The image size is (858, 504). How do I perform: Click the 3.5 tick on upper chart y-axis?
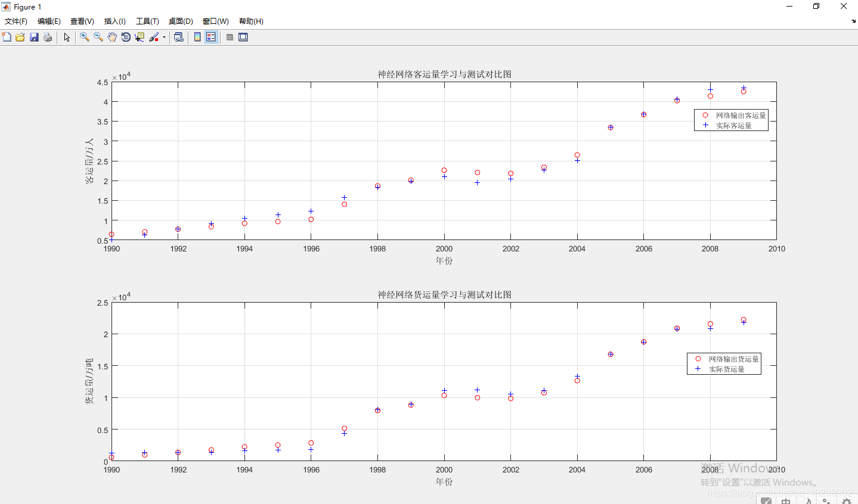(103, 122)
